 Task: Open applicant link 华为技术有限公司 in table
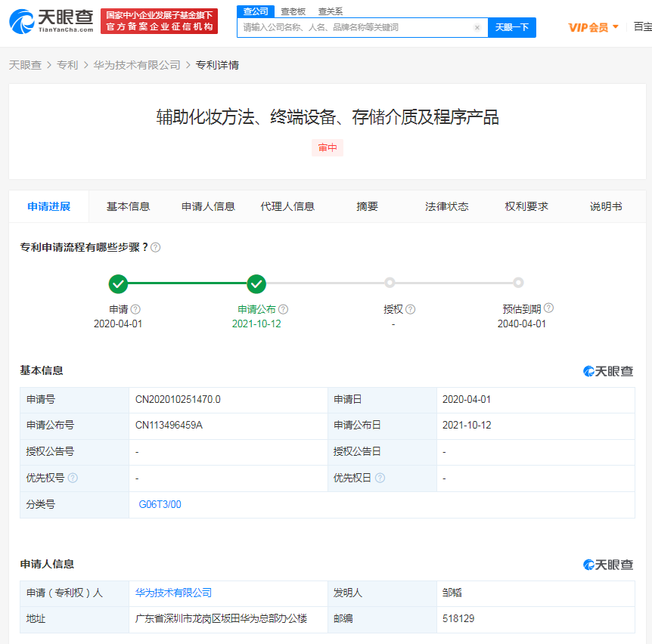click(173, 593)
